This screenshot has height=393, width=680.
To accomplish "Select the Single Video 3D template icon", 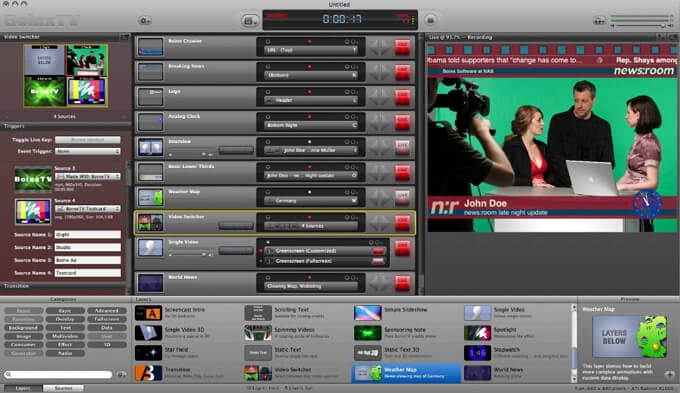I will click(x=148, y=333).
